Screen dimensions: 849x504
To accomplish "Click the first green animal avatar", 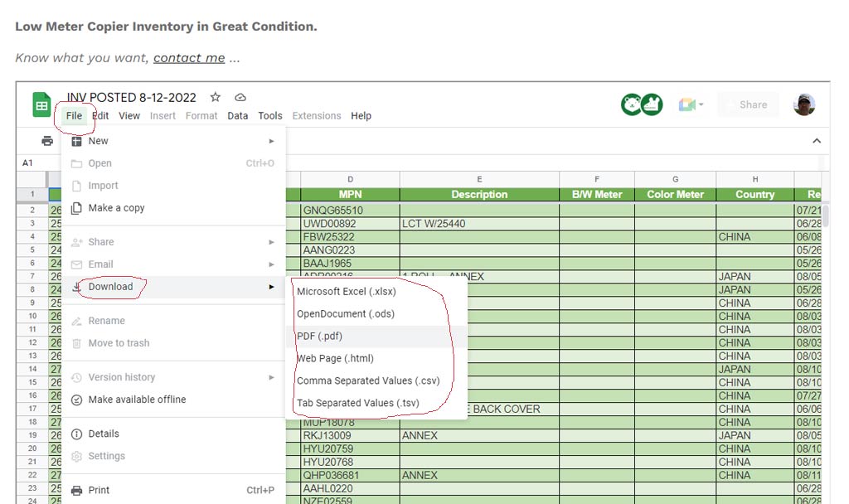I will click(x=631, y=104).
